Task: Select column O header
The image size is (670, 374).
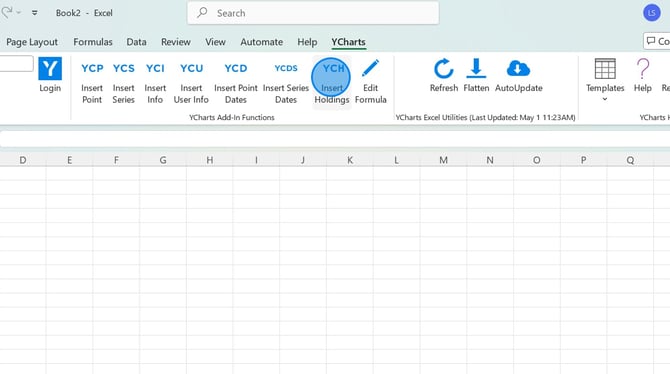Action: point(537,160)
